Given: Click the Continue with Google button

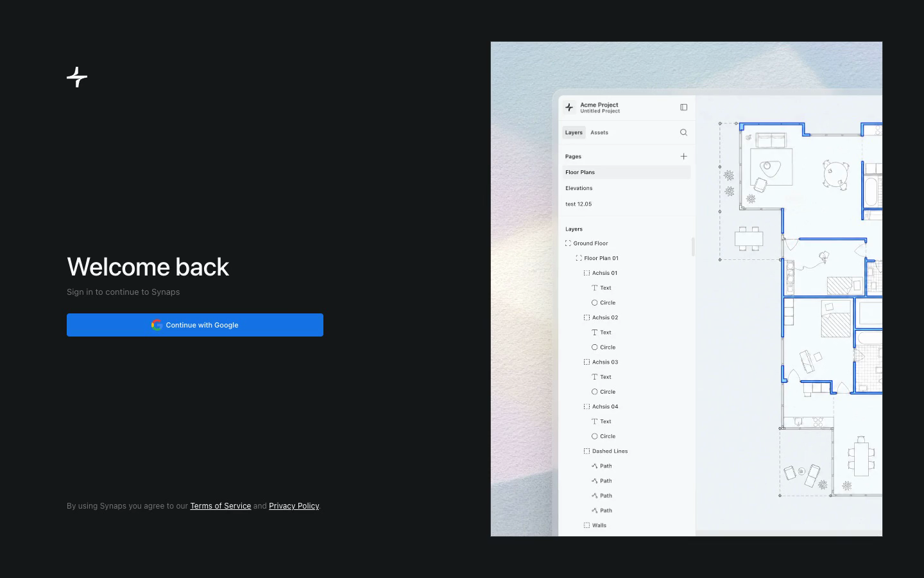Looking at the screenshot, I should [195, 325].
